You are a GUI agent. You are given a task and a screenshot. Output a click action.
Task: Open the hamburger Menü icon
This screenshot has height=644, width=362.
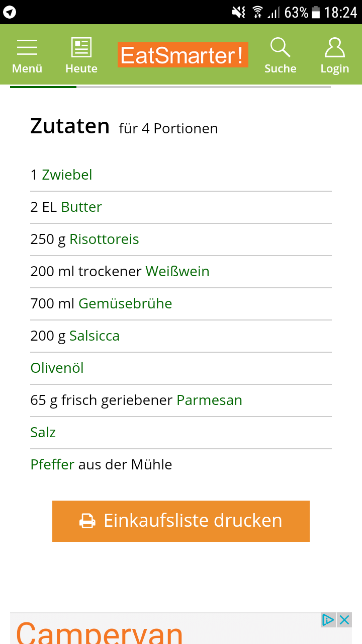27,48
